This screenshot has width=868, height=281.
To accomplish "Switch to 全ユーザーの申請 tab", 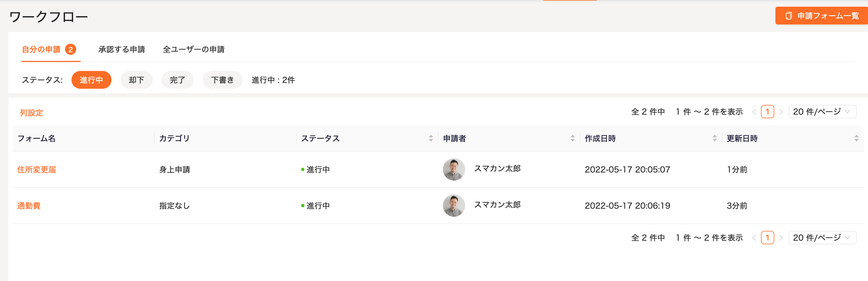I will 194,50.
